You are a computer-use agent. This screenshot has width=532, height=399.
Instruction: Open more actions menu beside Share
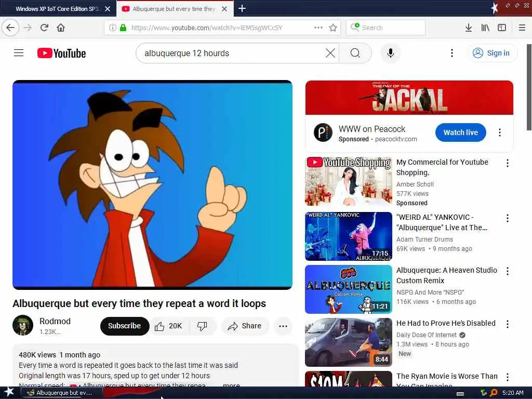point(283,326)
